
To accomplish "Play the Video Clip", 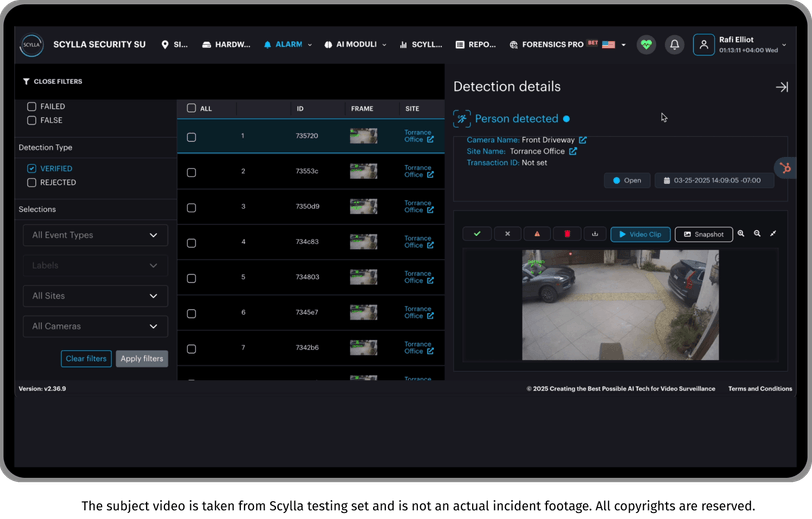I will pos(641,234).
